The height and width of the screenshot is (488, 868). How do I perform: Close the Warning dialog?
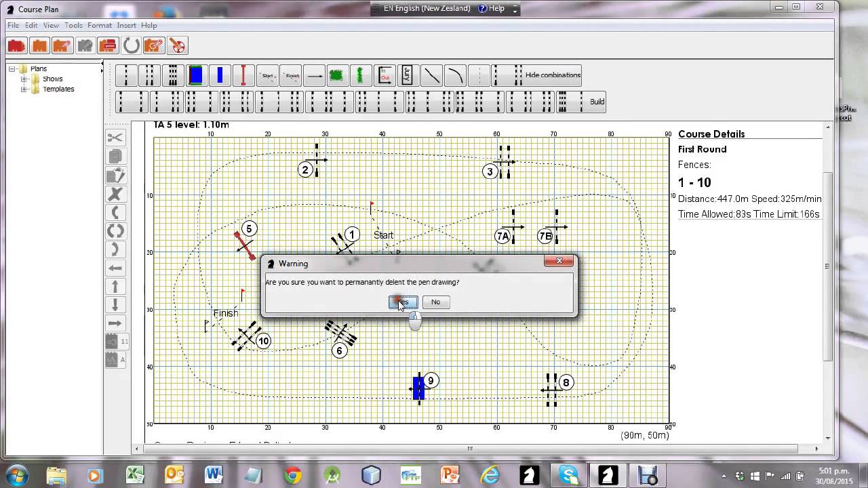coord(559,261)
